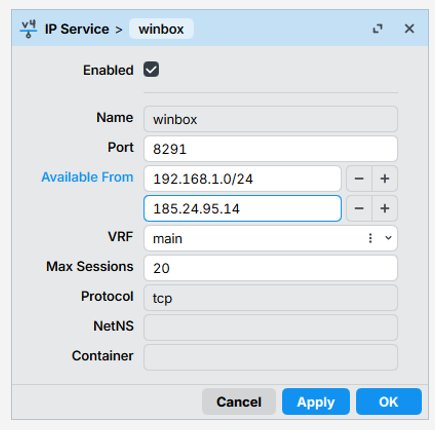Viewport: 435px width, 430px height.
Task: Edit Max Sessions field 20
Action: (x=270, y=268)
